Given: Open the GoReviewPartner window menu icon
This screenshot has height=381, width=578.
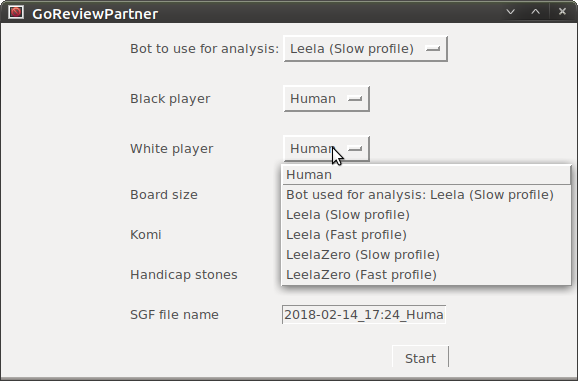Looking at the screenshot, I should coord(16,13).
